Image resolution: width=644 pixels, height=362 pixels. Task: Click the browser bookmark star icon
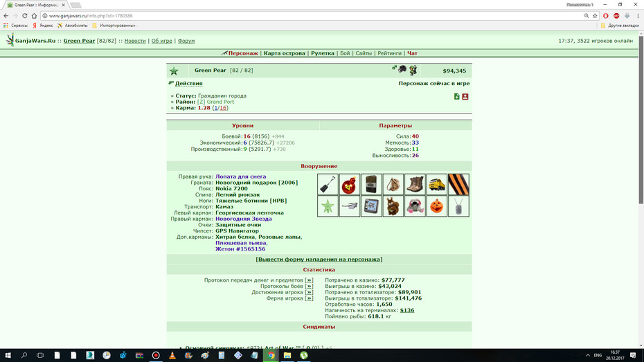(x=595, y=16)
